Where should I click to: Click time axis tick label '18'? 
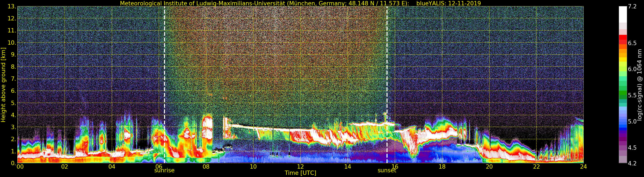442,166
